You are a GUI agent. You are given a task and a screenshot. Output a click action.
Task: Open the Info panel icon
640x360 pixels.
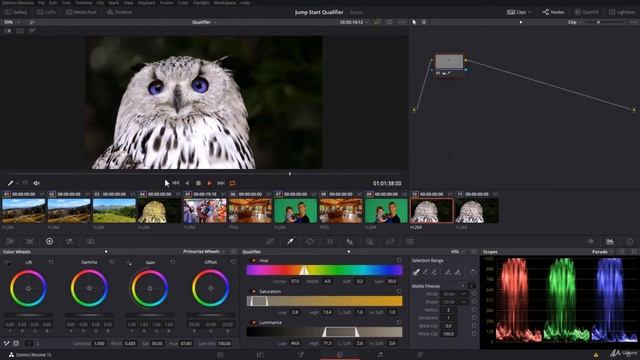[630, 242]
